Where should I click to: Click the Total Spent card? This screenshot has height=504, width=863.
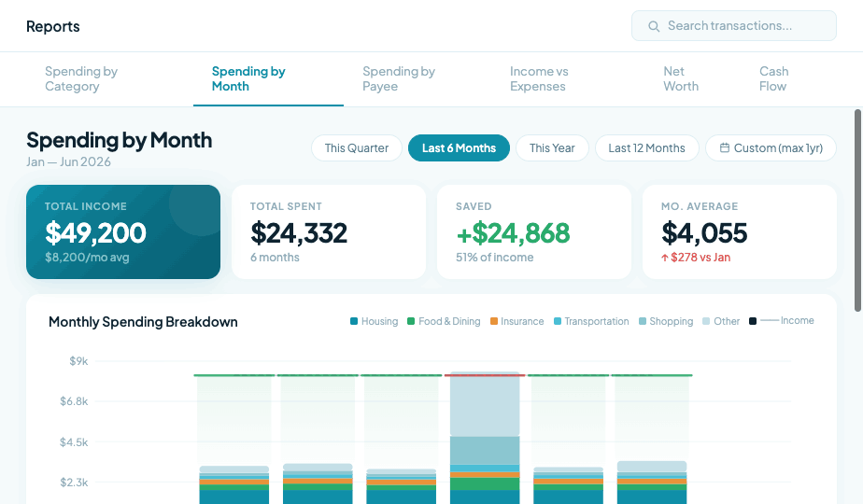tap(329, 231)
